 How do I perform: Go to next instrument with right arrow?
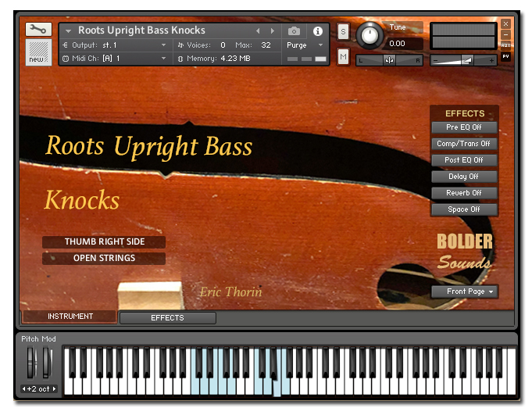272,31
